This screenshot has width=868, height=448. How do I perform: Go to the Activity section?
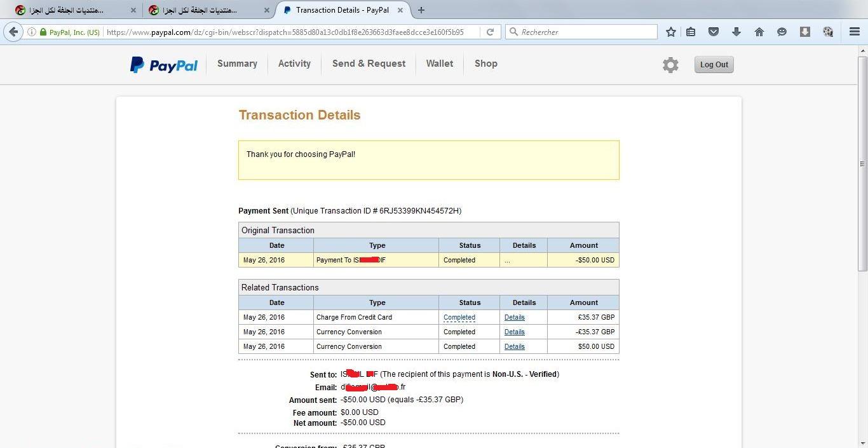(x=294, y=64)
